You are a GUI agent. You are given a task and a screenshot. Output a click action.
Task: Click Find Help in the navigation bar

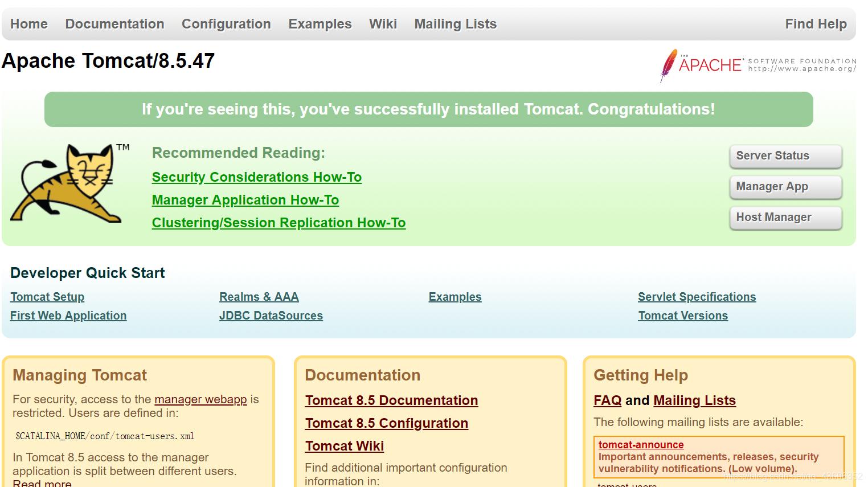[816, 24]
